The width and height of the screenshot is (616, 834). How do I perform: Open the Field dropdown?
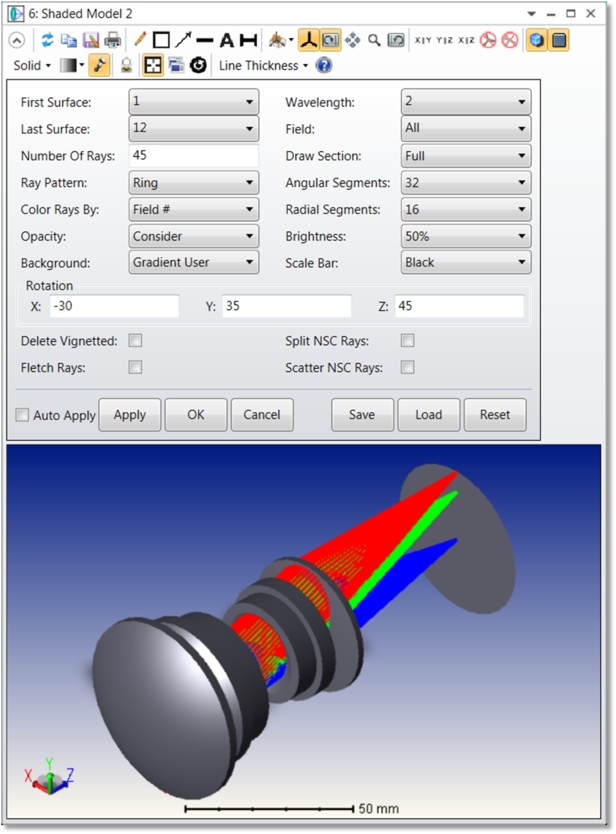click(x=466, y=128)
